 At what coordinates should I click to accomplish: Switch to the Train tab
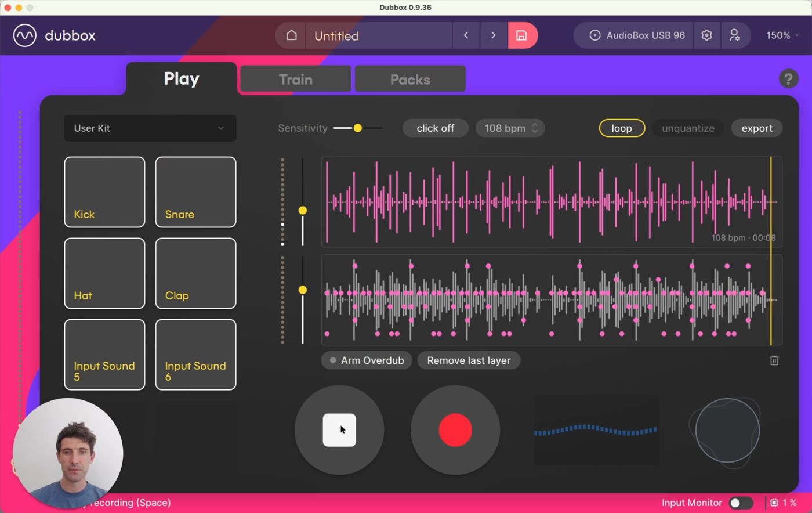296,79
